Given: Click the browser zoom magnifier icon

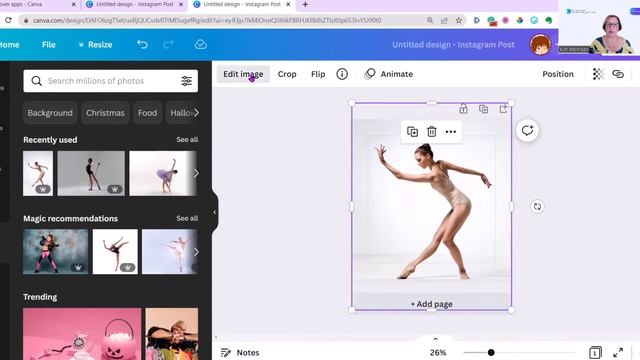Looking at the screenshot, I should pos(430,20).
